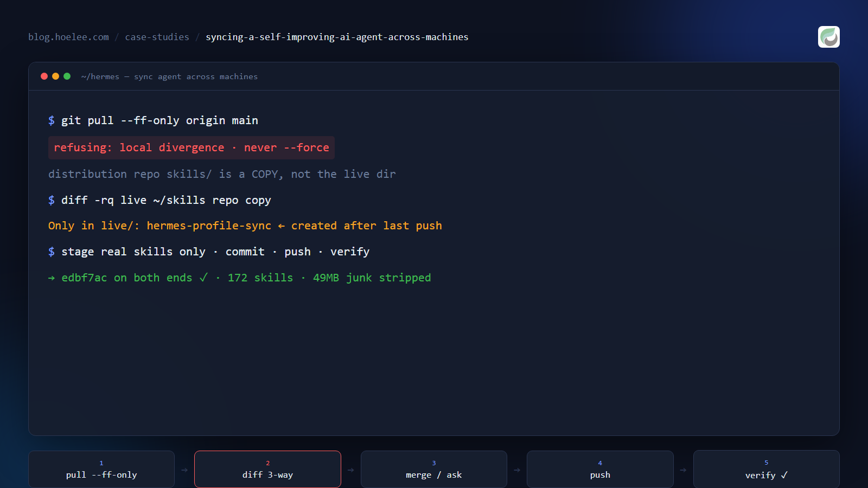Select step 4 push

(600, 469)
